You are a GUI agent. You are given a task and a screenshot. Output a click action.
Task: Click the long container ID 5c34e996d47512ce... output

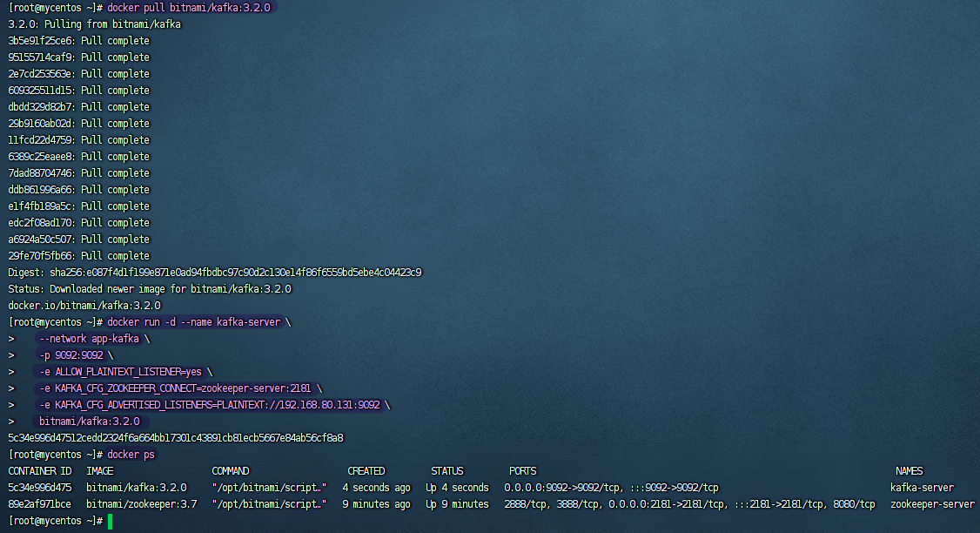176,438
